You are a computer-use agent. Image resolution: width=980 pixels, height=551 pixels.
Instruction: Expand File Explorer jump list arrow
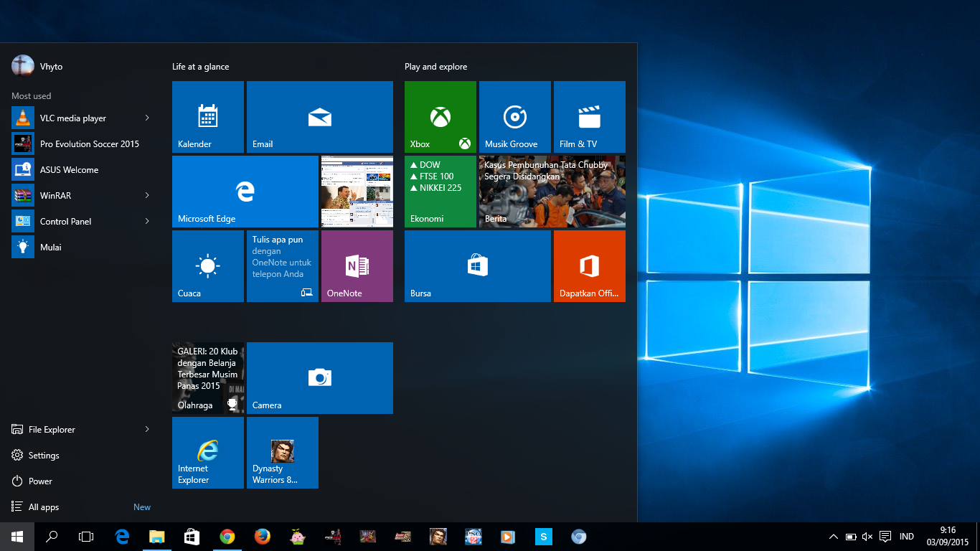[147, 429]
